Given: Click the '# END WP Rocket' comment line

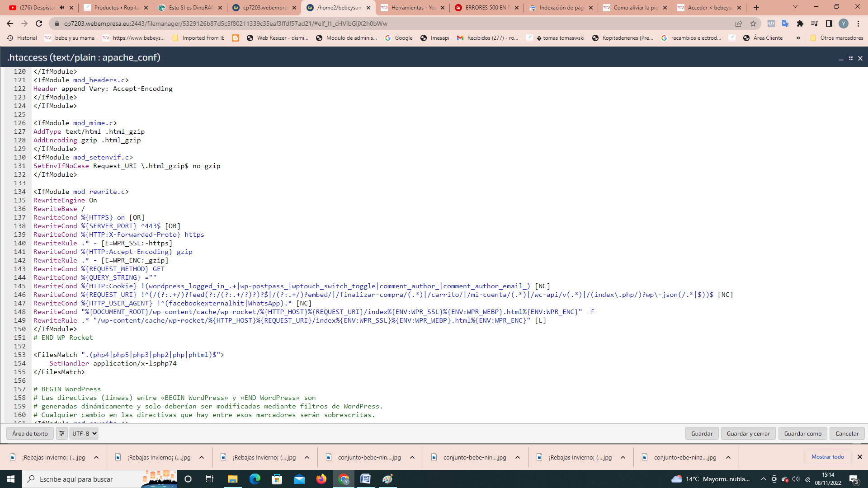Looking at the screenshot, I should pyautogui.click(x=63, y=338).
